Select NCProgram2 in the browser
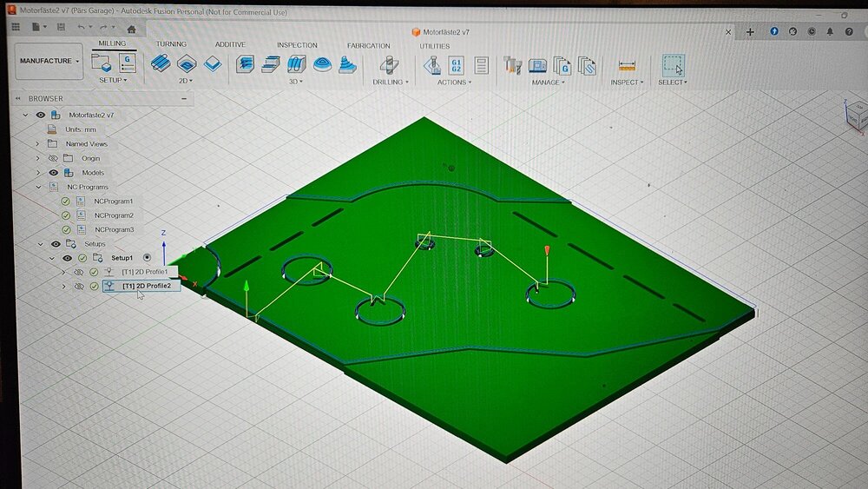 pyautogui.click(x=114, y=215)
